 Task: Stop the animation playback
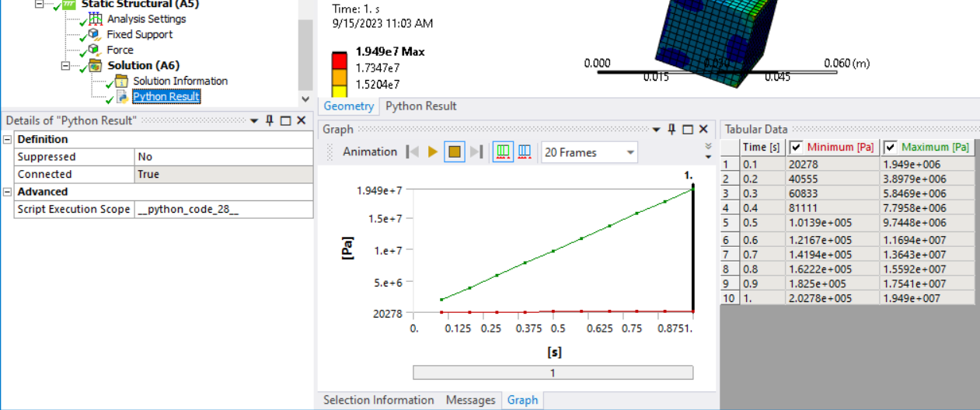(455, 152)
